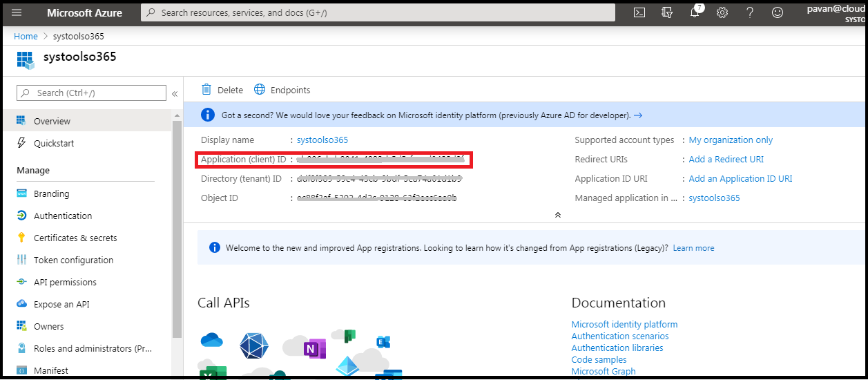Open managed application systoolso365 link

click(x=714, y=198)
